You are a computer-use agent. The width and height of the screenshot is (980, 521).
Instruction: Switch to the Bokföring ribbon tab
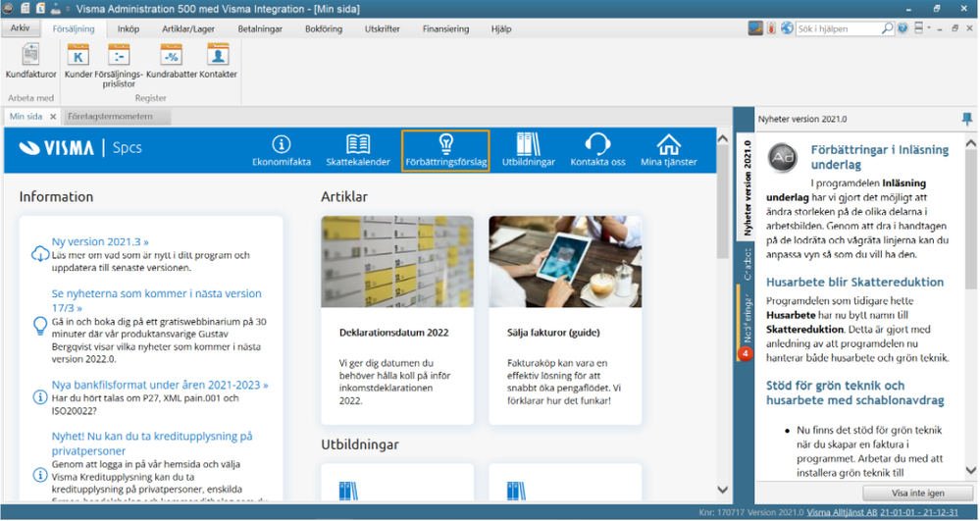pyautogui.click(x=324, y=28)
